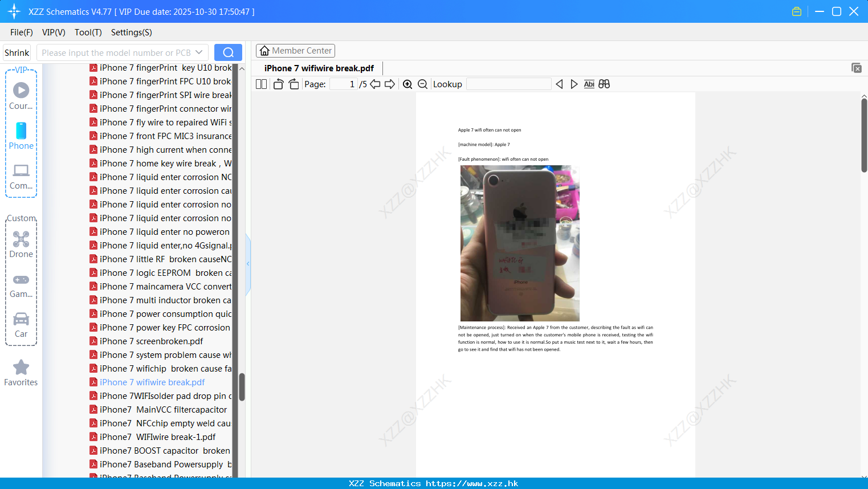Click the Shrink button
The image size is (868, 489).
tap(17, 52)
